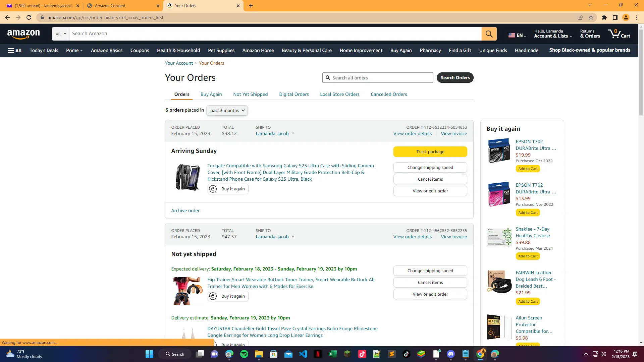This screenshot has height=362, width=644.
Task: Click the browser back arrow
Action: pyautogui.click(x=7, y=17)
